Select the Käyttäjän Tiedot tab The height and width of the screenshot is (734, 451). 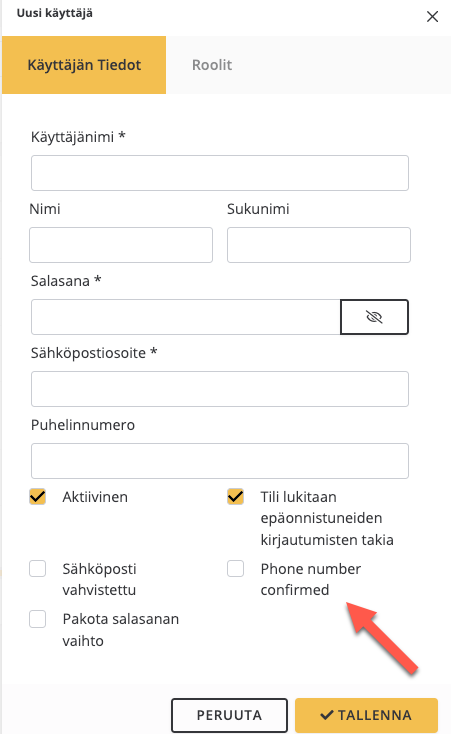(x=84, y=65)
